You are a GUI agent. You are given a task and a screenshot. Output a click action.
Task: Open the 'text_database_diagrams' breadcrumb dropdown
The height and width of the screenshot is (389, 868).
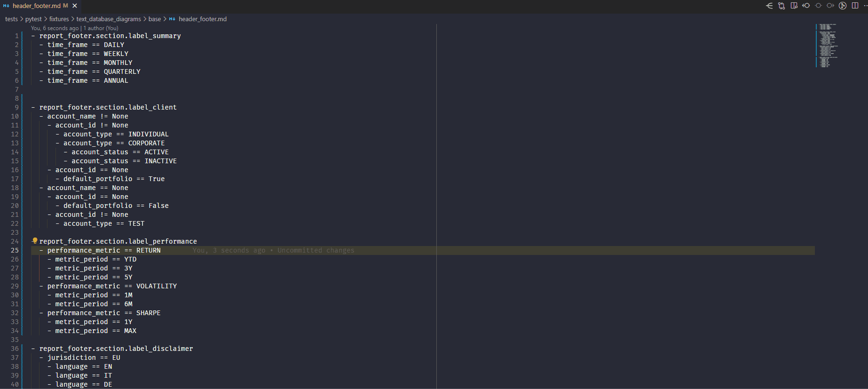pos(109,19)
